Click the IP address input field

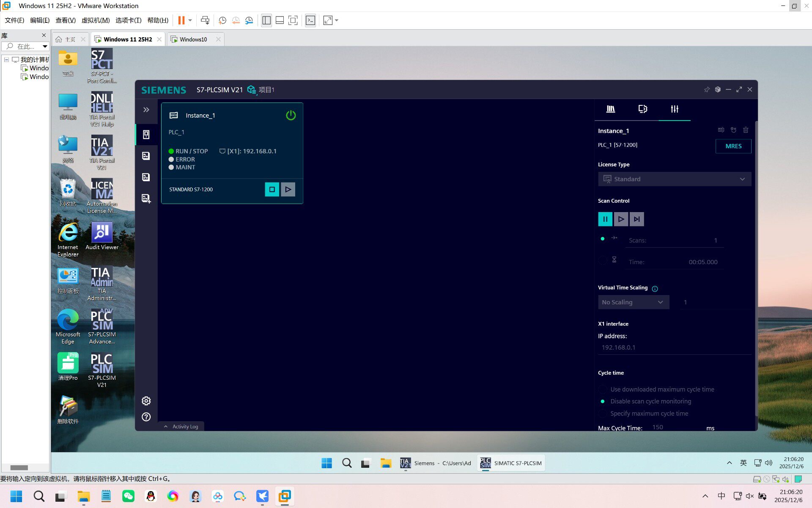675,348
